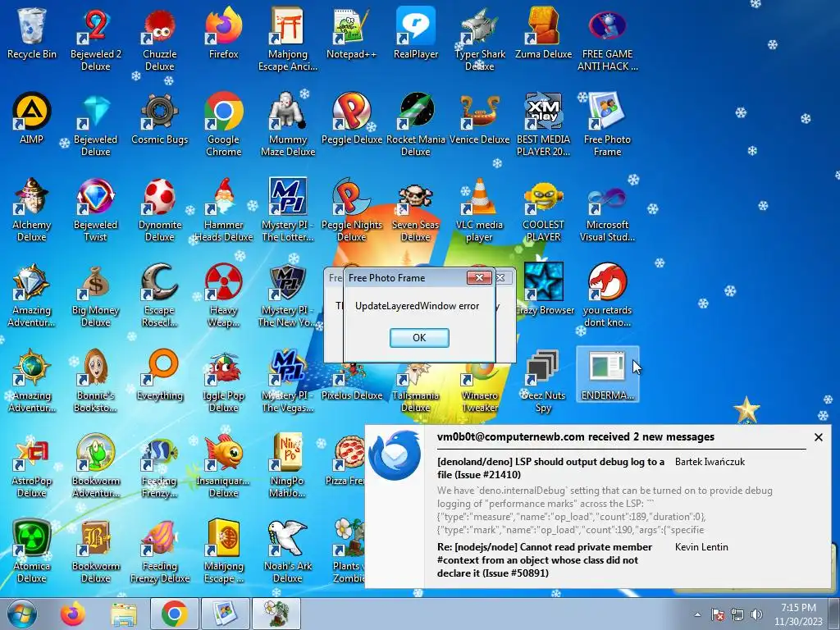Select the 'you retards dont kno...' icon
Image resolution: width=840 pixels, height=630 pixels.
[x=608, y=295]
